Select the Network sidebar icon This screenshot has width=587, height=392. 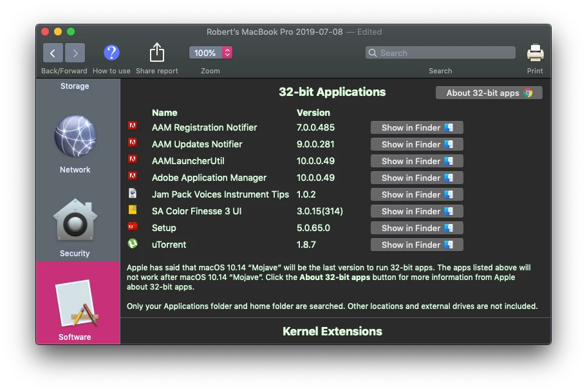pyautogui.click(x=75, y=136)
